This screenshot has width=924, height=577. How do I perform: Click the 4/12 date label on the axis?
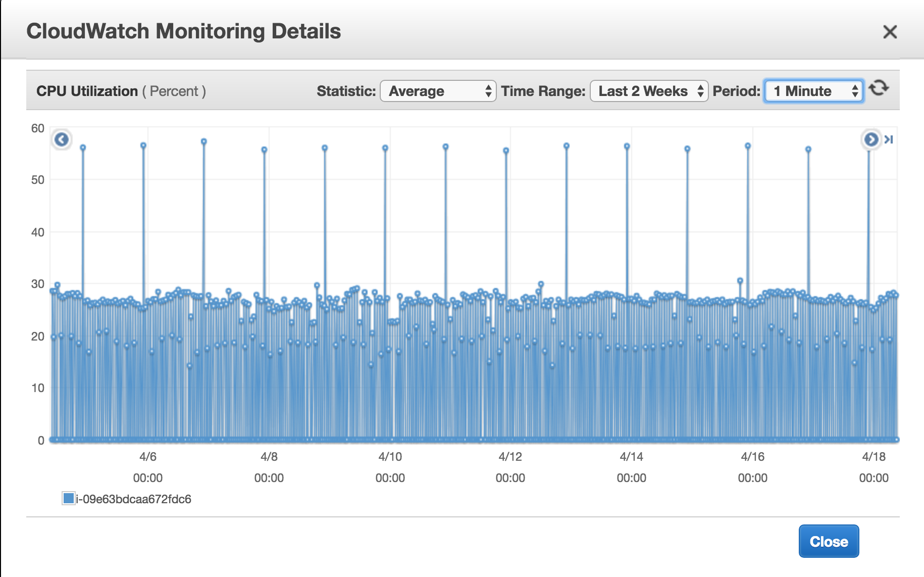(510, 457)
